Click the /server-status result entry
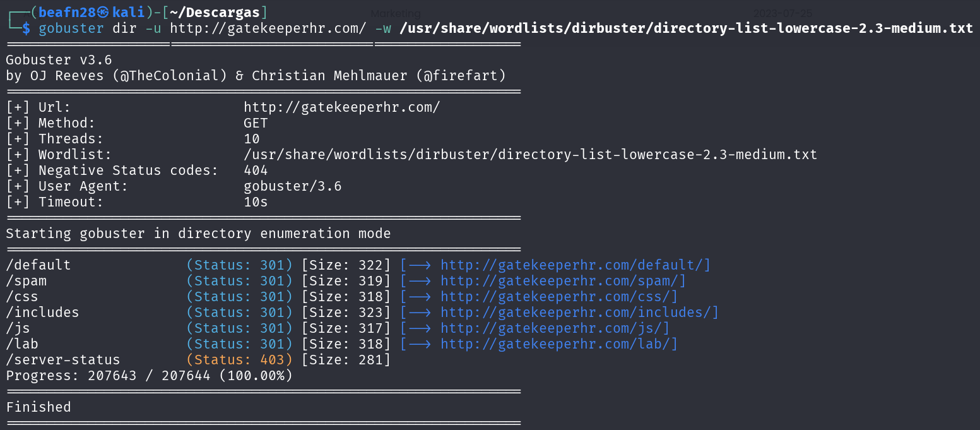The image size is (980, 430). click(62, 360)
